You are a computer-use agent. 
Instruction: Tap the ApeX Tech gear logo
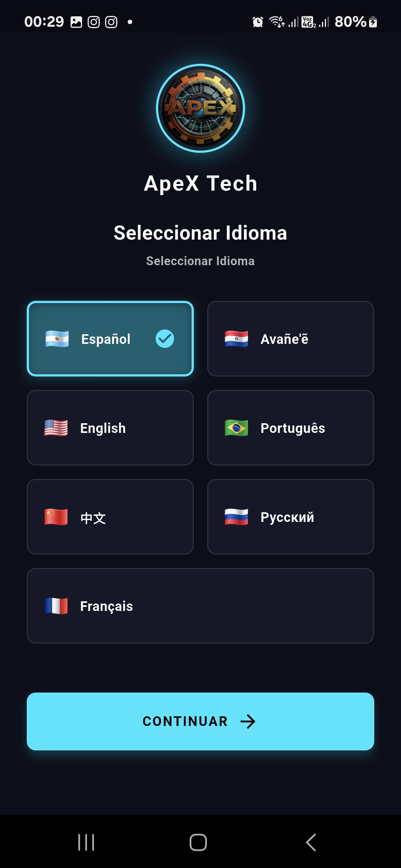[x=200, y=108]
